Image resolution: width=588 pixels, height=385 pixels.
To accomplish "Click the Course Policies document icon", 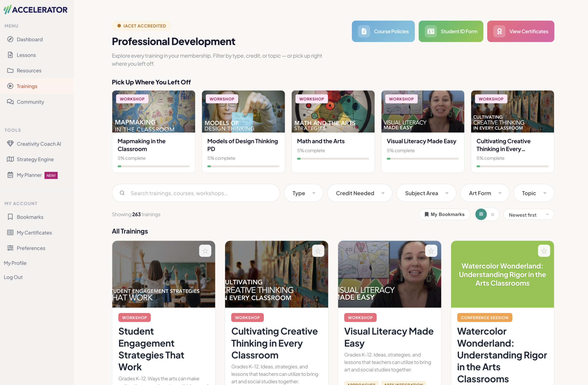I will tap(364, 31).
